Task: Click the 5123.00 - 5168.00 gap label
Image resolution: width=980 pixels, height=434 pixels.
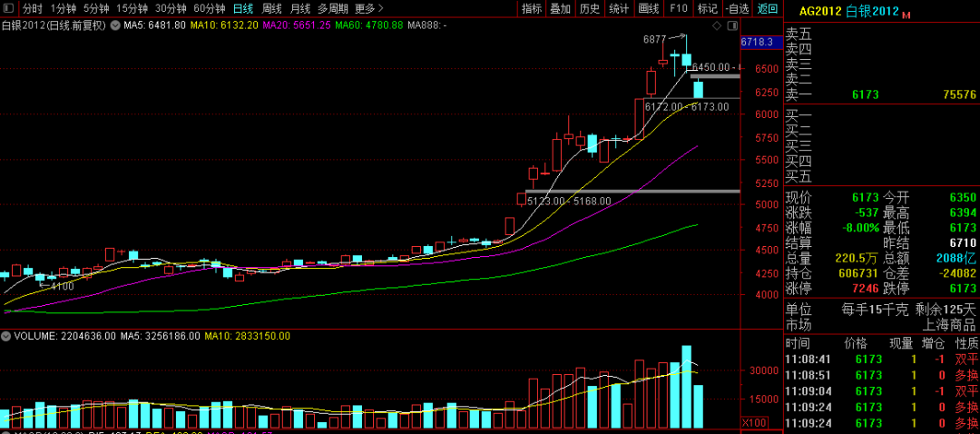Action: [569, 202]
